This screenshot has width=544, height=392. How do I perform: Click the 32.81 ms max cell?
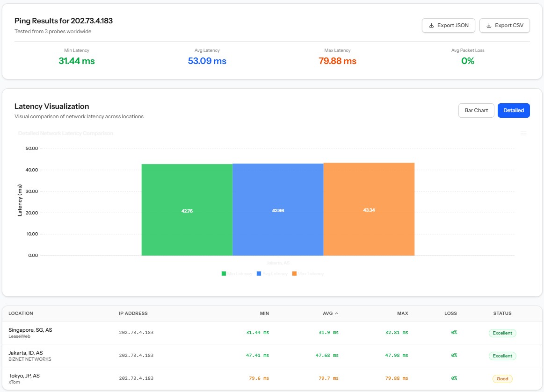click(397, 333)
